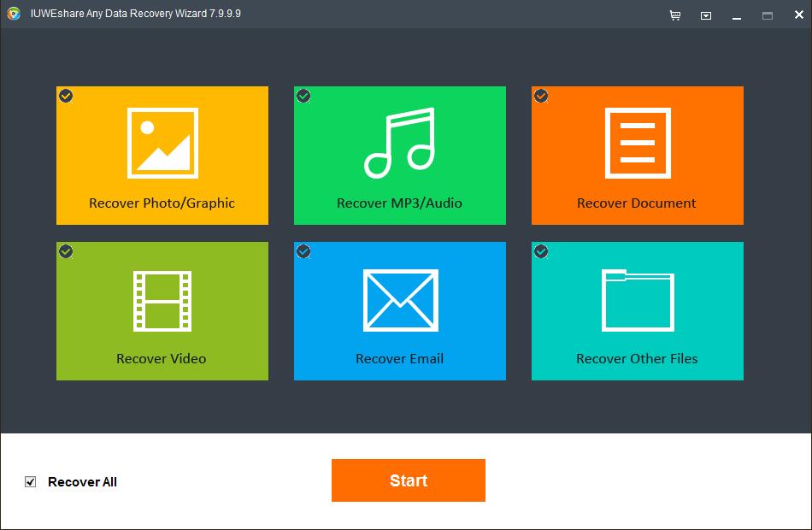The width and height of the screenshot is (812, 530).
Task: Toggle the checkmark on Recover Document tile
Action: [539, 97]
